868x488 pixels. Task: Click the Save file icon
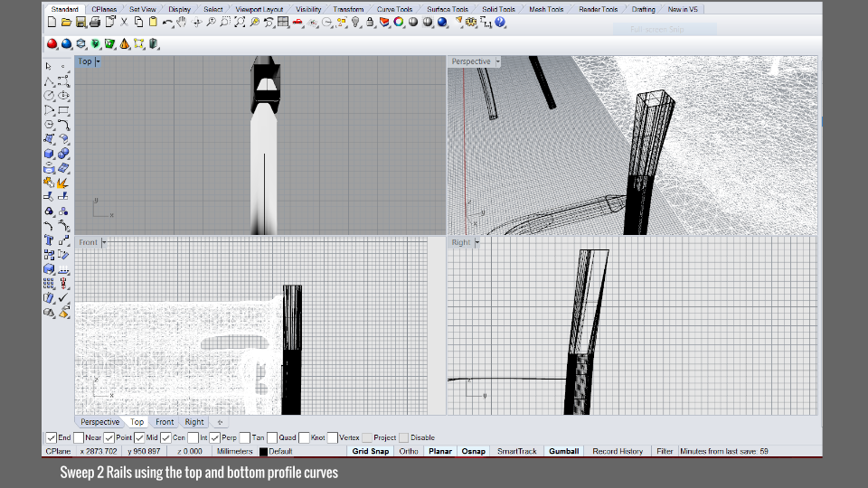click(80, 22)
